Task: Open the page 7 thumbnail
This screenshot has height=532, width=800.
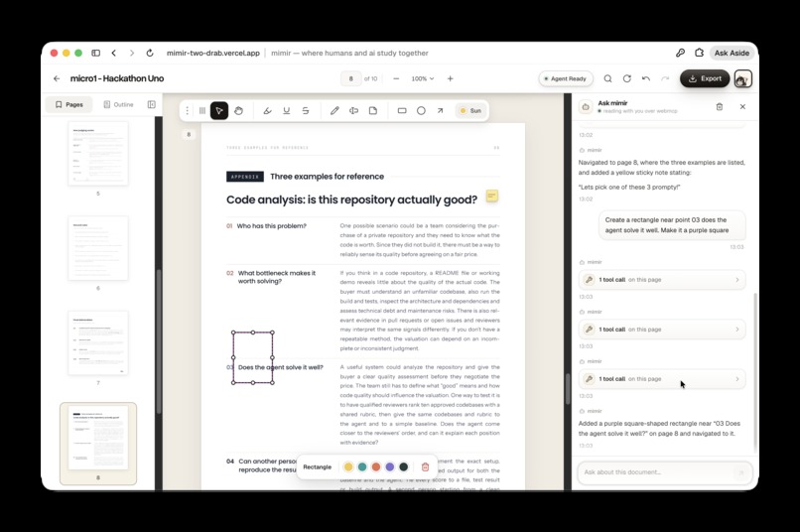Action: tap(98, 343)
